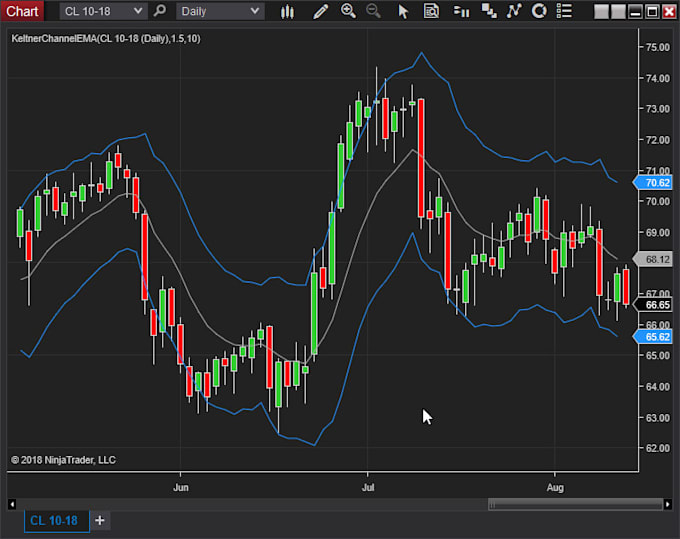This screenshot has height=539, width=680.
Task: Select the CL 10-18 chart tab
Action: click(56, 520)
